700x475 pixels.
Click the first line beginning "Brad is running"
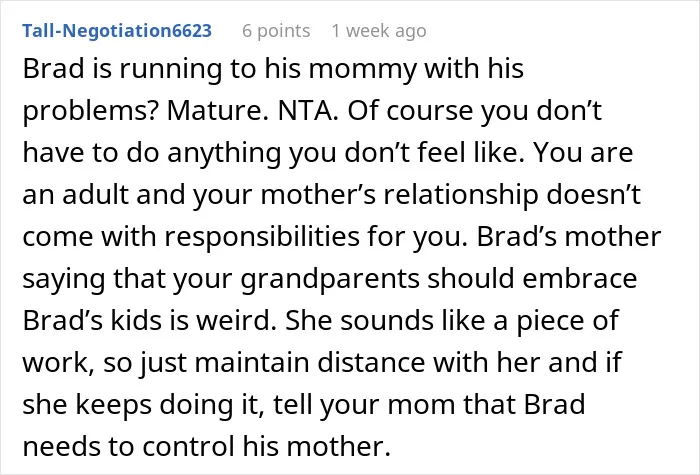click(x=273, y=69)
